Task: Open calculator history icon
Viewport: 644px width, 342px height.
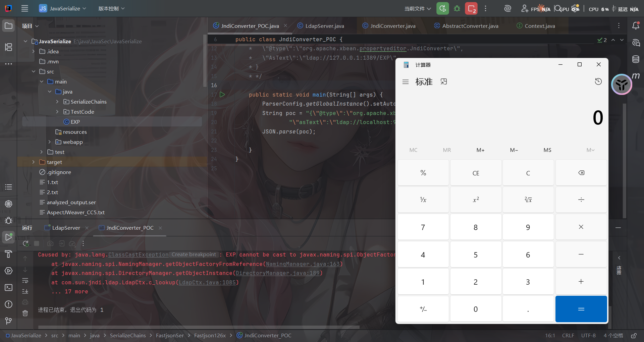Action: 598,81
